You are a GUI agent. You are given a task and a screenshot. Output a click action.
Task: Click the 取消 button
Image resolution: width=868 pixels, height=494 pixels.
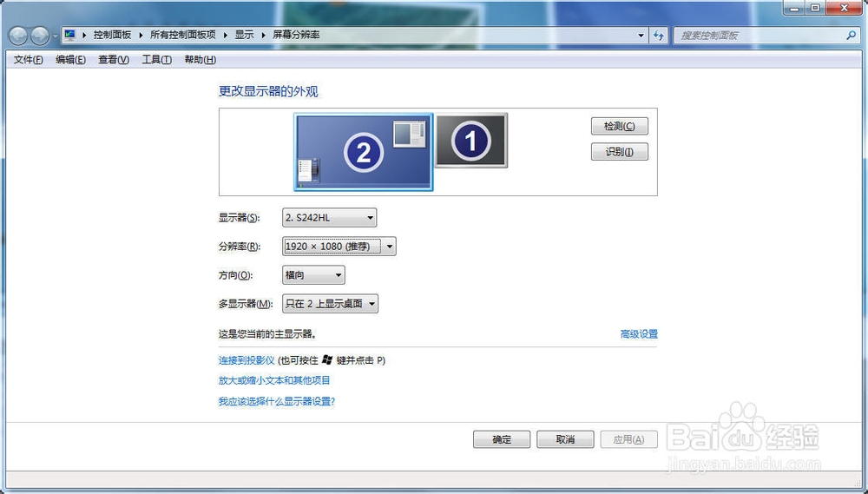coord(565,439)
